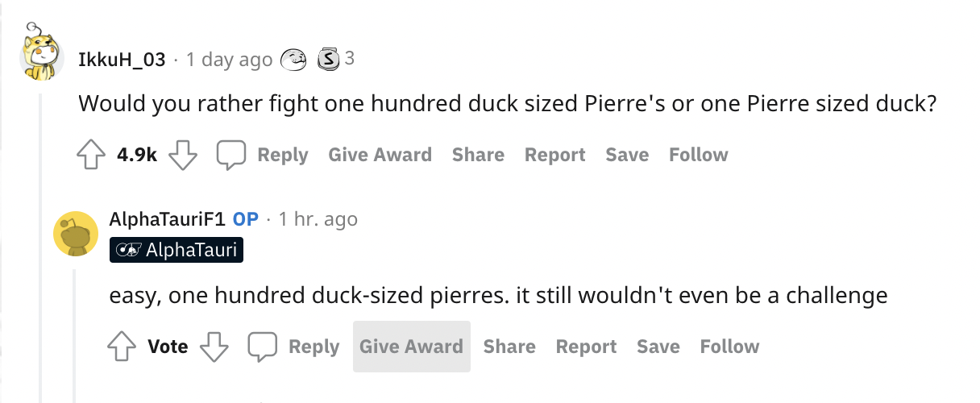This screenshot has width=980, height=403.
Task: Click IkkuH_03's first award badge icon
Action: 294,59
